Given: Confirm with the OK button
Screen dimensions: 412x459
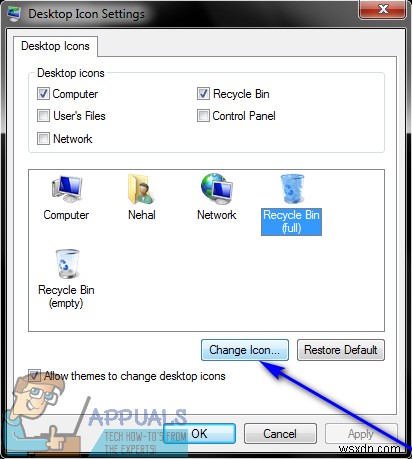Looking at the screenshot, I should (199, 434).
